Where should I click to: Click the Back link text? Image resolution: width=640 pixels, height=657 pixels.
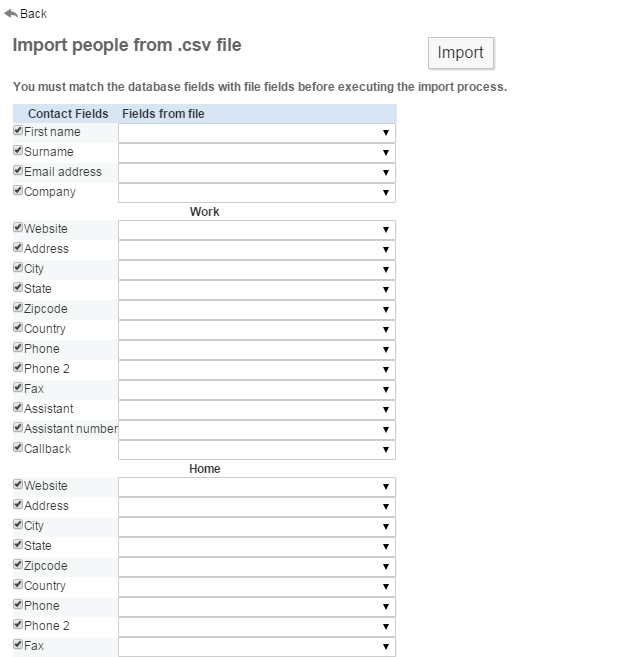click(x=33, y=14)
